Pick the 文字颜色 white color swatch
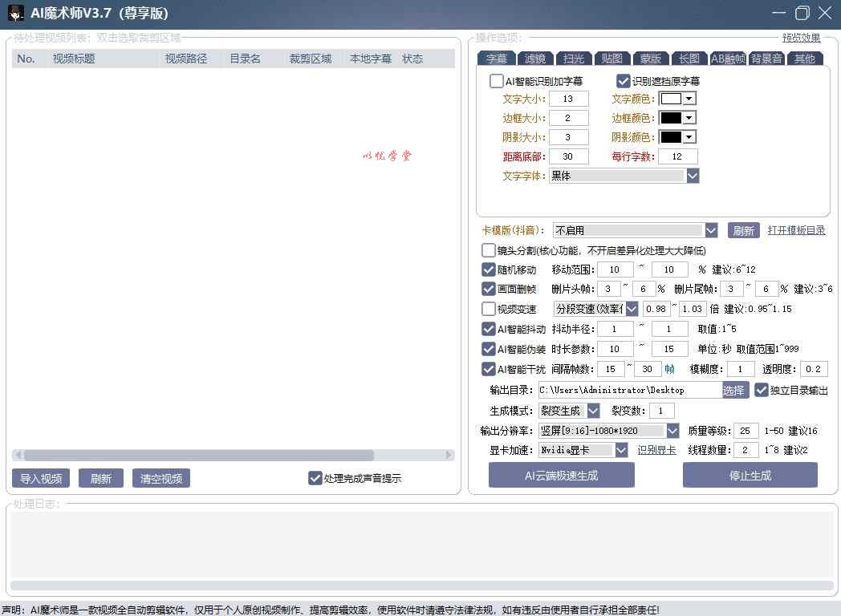Image resolution: width=841 pixels, height=616 pixels. click(x=670, y=99)
